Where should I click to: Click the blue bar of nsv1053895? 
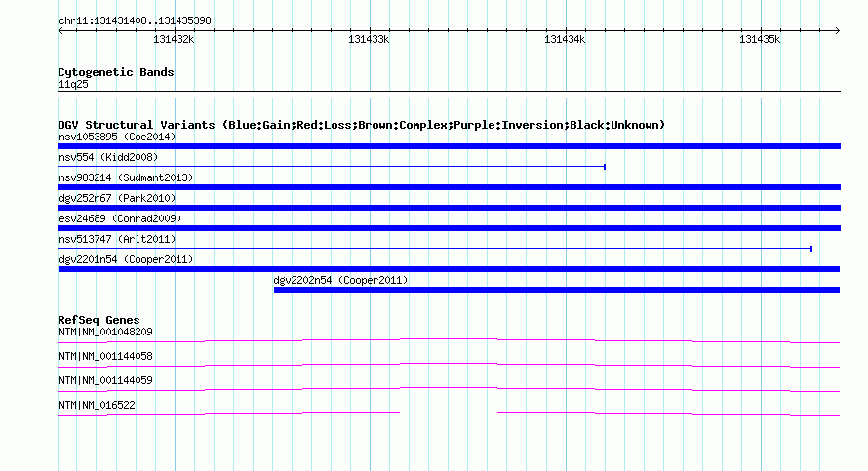click(449, 146)
